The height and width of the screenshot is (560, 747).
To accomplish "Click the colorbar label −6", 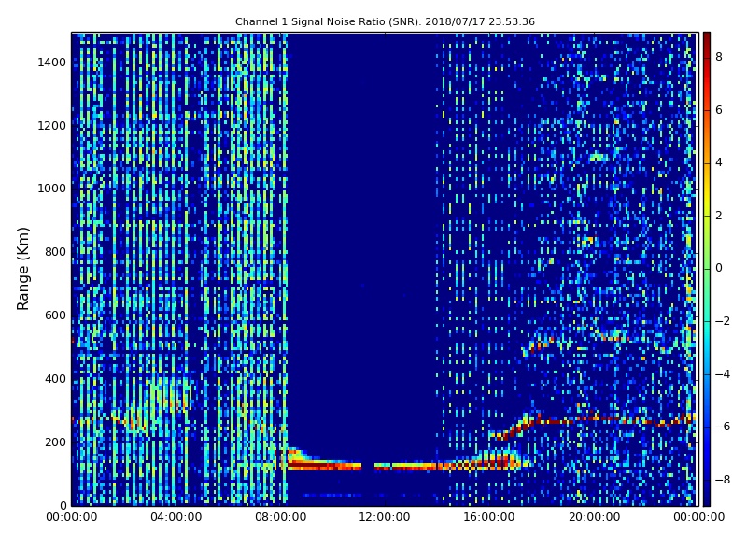I will click(x=723, y=427).
